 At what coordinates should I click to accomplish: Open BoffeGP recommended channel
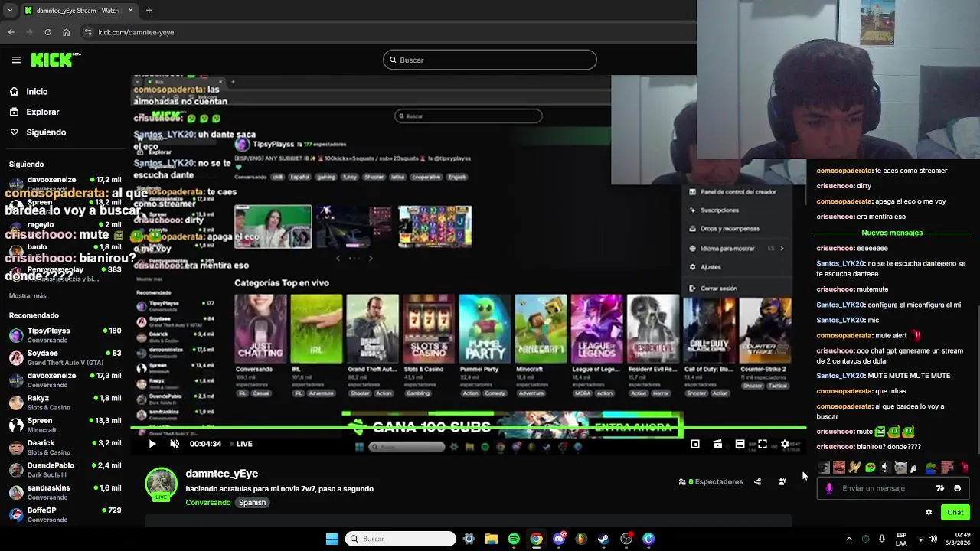coord(65,514)
